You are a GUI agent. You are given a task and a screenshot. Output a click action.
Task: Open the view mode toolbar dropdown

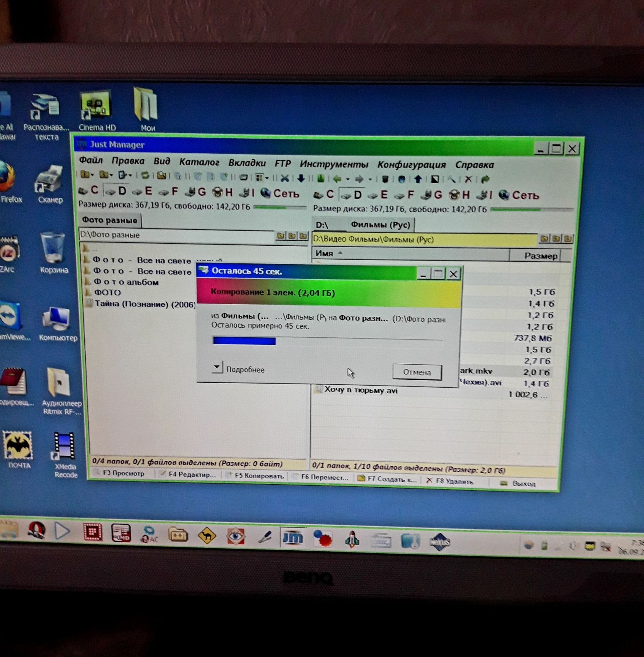point(267,178)
